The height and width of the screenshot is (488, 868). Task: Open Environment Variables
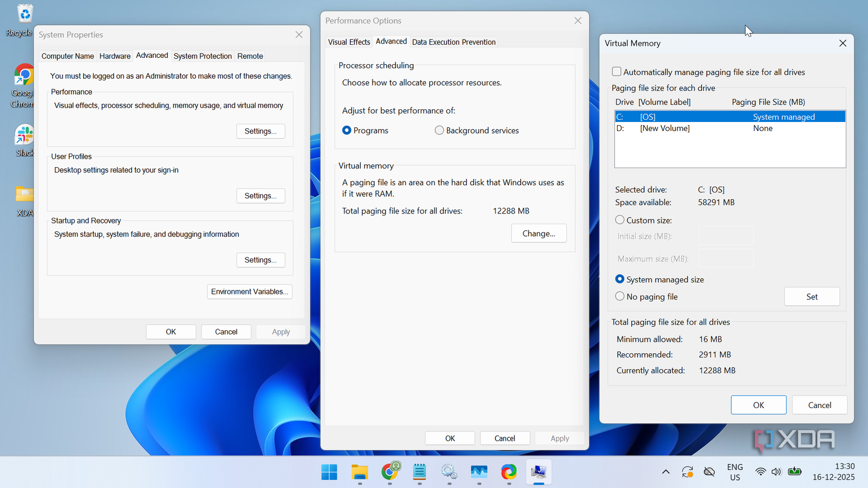[x=249, y=291]
